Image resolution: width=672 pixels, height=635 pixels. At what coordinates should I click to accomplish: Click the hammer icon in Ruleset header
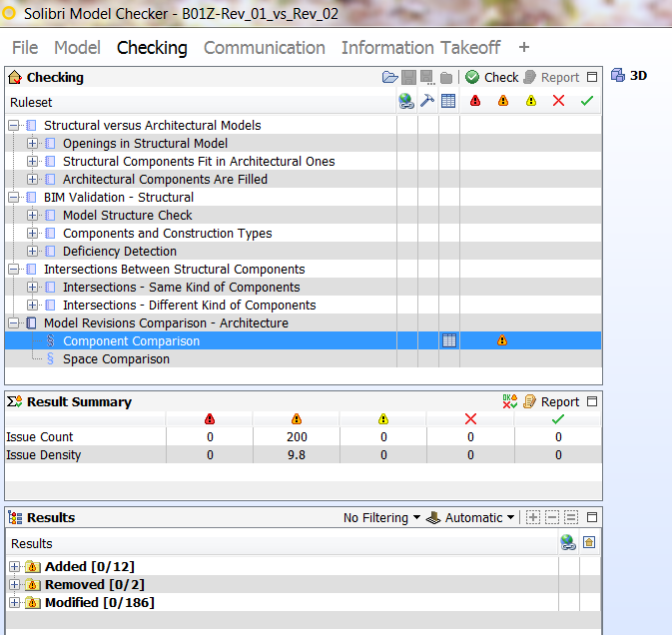[427, 101]
